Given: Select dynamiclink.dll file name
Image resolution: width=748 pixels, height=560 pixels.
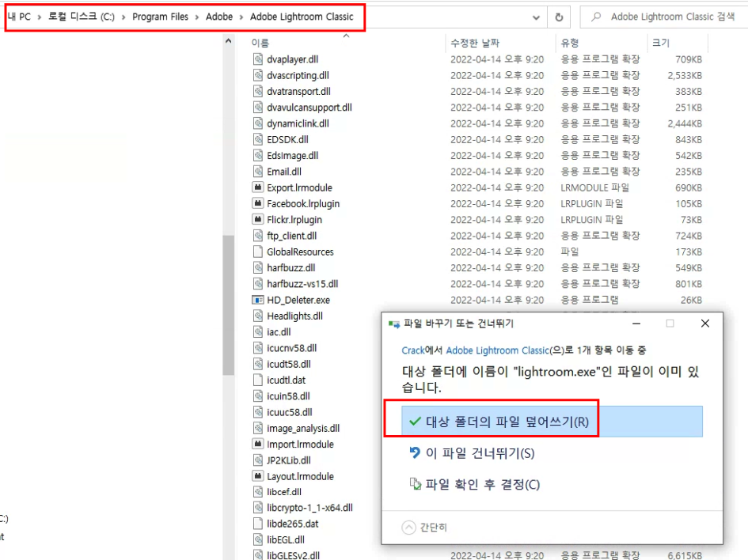Looking at the screenshot, I should 298,123.
